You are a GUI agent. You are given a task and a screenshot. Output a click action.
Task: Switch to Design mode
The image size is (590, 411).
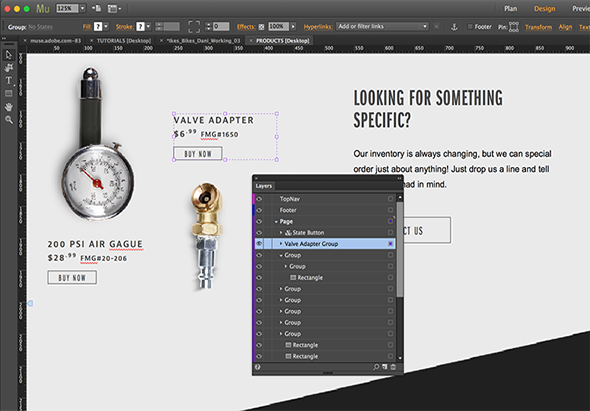(x=544, y=9)
